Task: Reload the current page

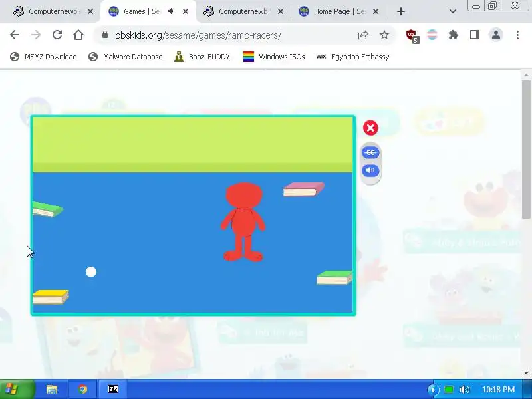Action: pos(57,35)
